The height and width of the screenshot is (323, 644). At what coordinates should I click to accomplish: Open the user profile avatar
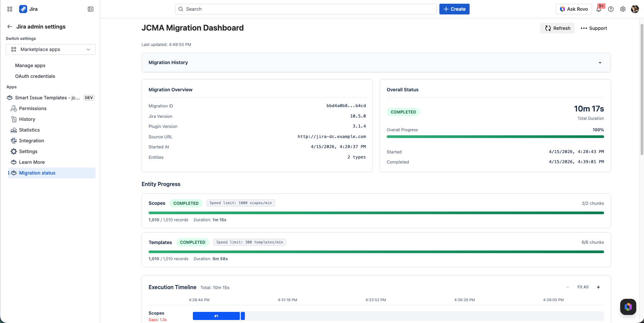click(x=635, y=9)
